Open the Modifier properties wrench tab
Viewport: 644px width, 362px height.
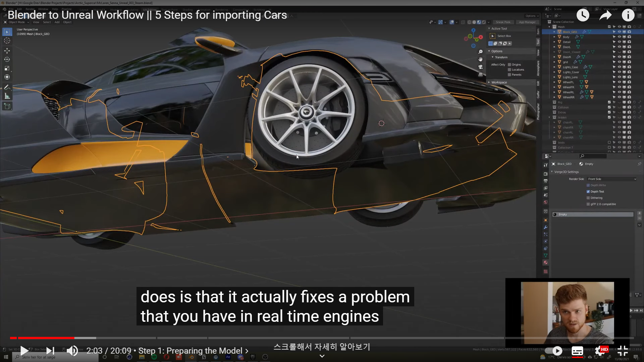(x=545, y=227)
